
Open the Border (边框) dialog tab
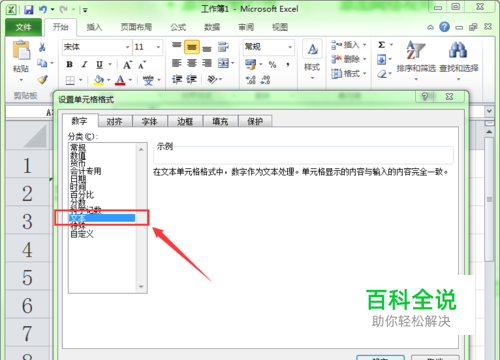pos(185,121)
